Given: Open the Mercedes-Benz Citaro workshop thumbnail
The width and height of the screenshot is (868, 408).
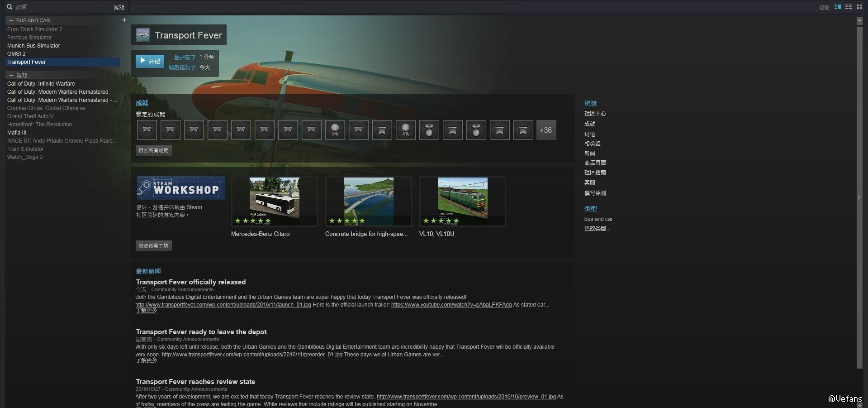Looking at the screenshot, I should tap(275, 202).
